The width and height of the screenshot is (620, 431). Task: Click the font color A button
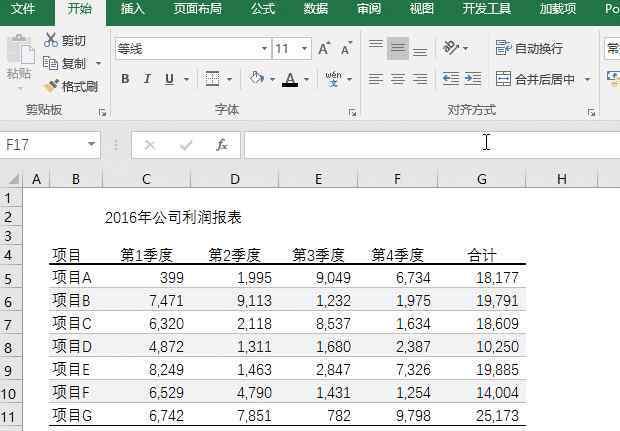pos(290,79)
